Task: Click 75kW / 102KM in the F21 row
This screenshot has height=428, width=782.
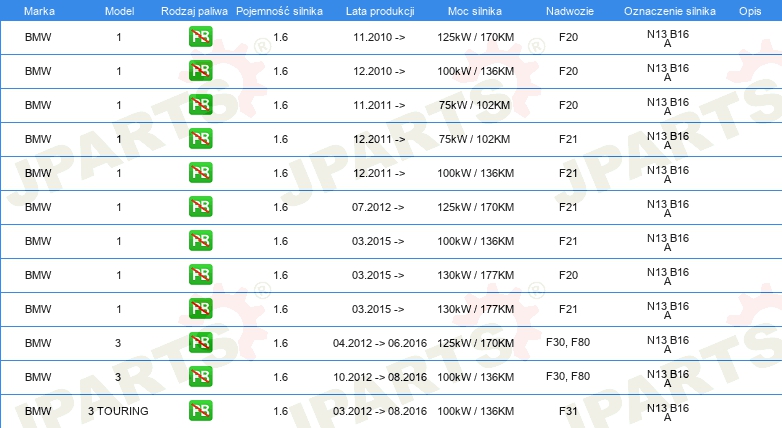Action: tap(474, 139)
